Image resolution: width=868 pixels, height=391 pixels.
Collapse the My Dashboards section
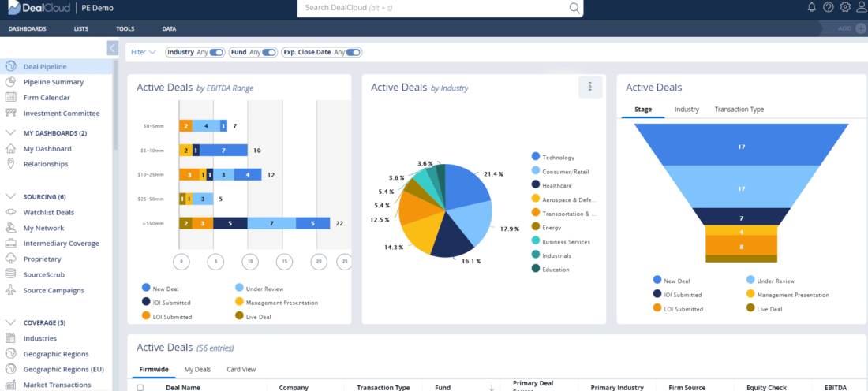click(11, 133)
